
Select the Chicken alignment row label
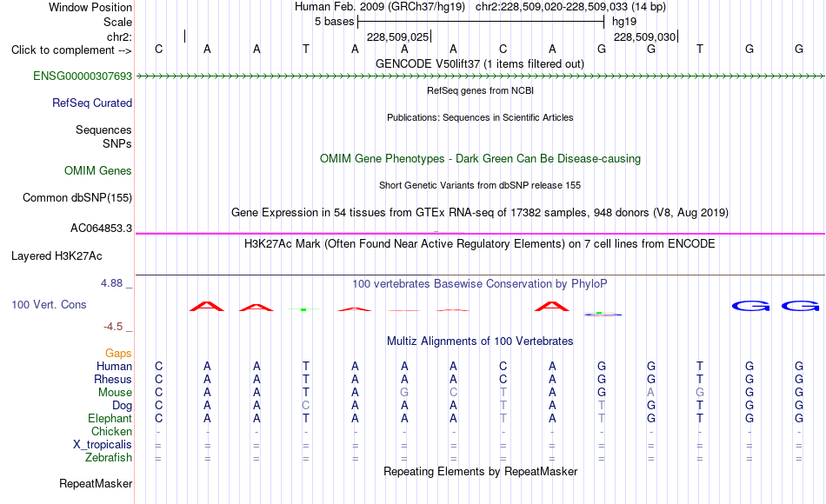pos(111,431)
